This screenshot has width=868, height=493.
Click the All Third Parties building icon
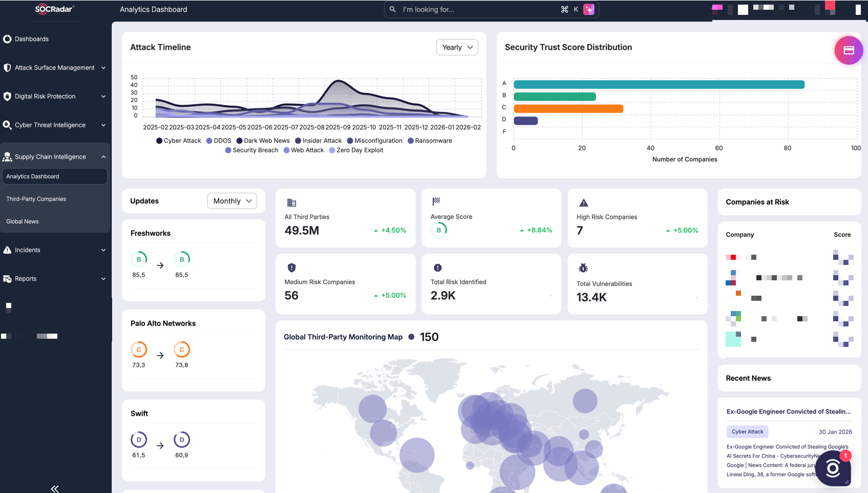click(x=291, y=202)
